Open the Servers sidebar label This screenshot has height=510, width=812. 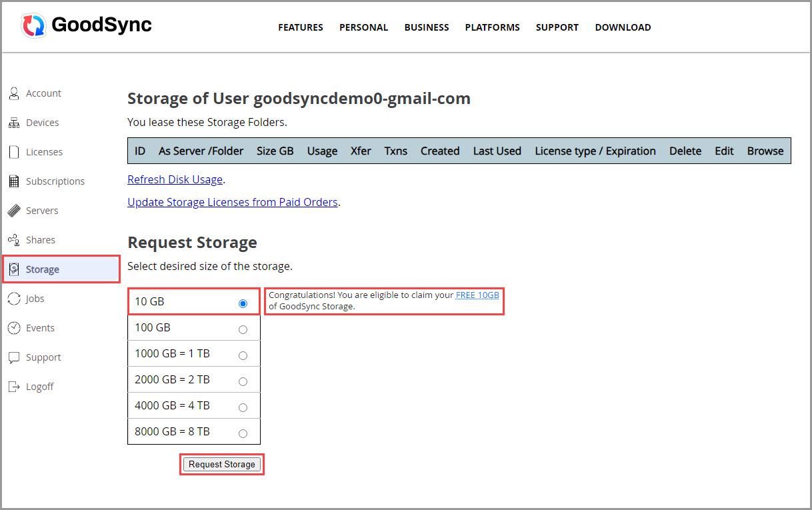(42, 211)
